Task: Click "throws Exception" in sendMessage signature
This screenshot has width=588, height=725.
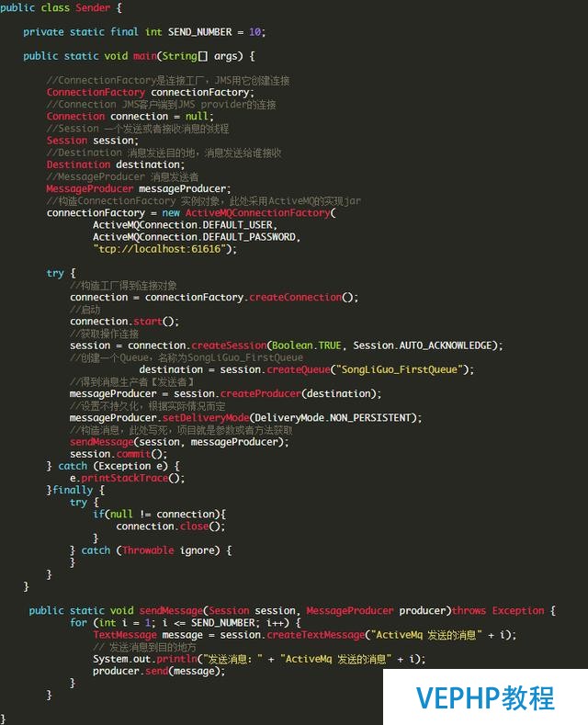Action: coord(498,611)
